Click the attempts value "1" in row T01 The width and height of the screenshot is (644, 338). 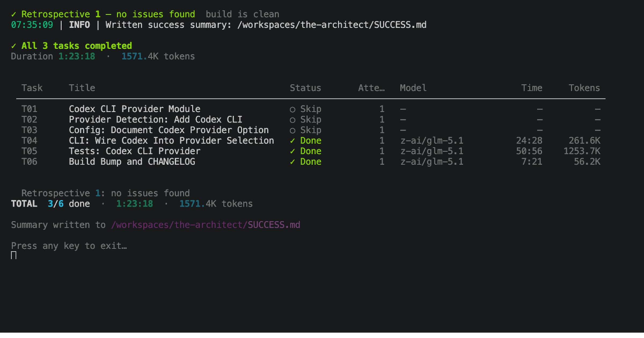[x=382, y=109]
